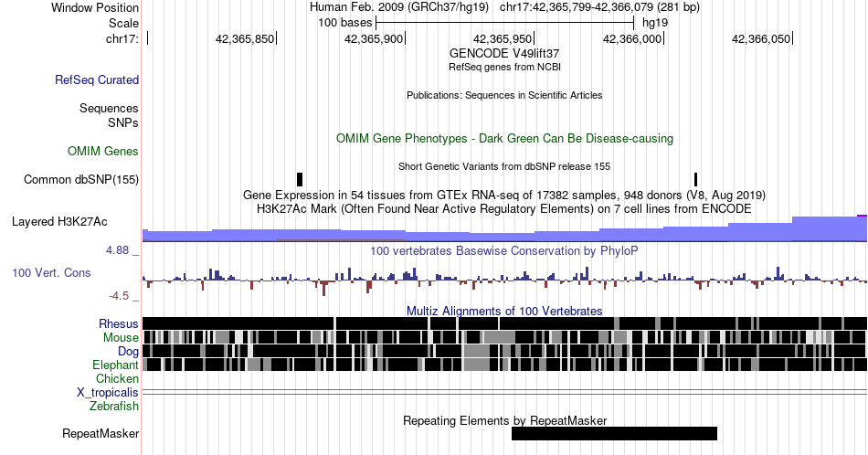The height and width of the screenshot is (455, 868).
Task: Click the RefSeq Curated track label
Action: point(97,79)
